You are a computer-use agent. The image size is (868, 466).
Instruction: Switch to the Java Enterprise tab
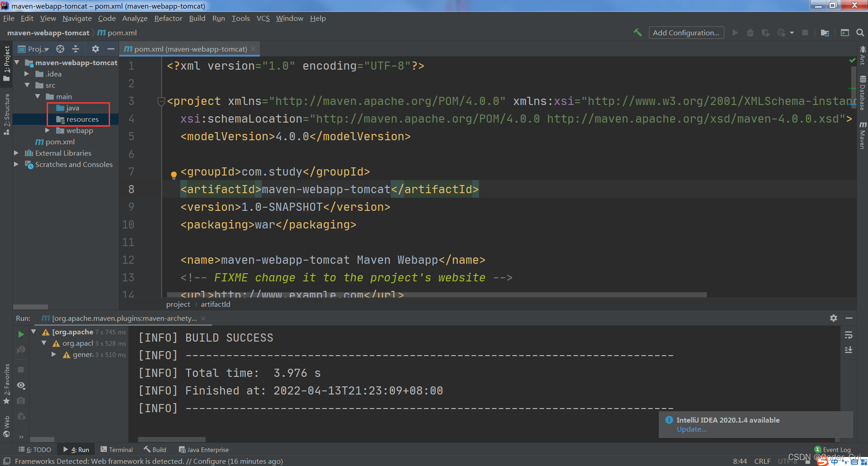(204, 450)
